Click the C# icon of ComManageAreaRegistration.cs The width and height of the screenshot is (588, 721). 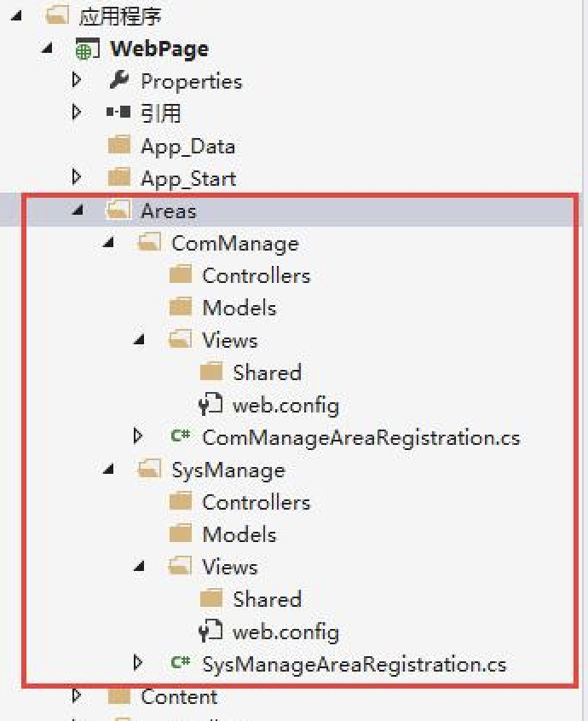pyautogui.click(x=181, y=437)
